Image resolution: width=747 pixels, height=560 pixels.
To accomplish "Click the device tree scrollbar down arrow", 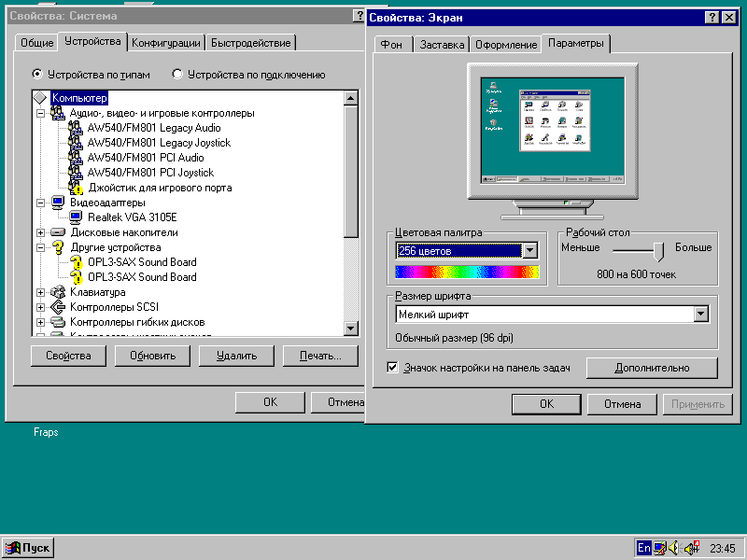I will (351, 328).
